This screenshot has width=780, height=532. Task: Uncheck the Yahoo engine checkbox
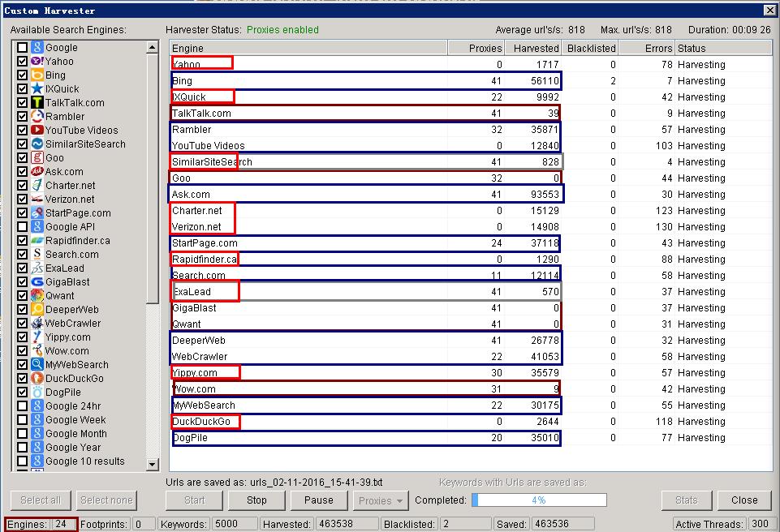click(22, 61)
